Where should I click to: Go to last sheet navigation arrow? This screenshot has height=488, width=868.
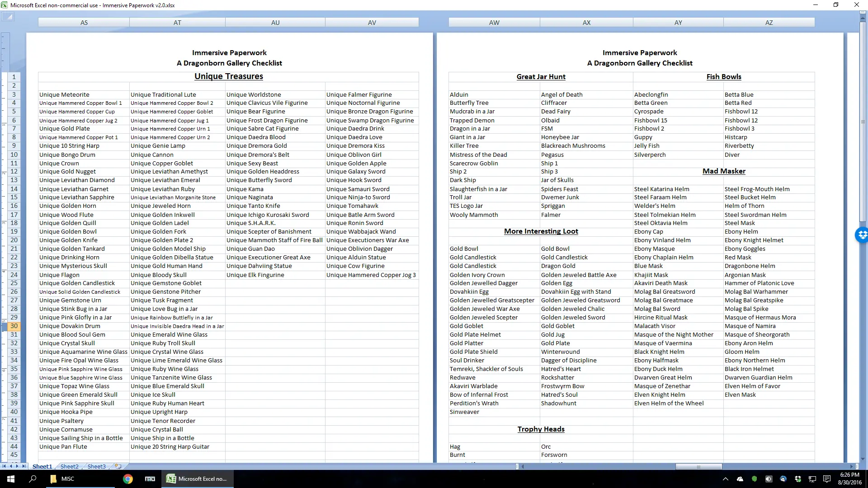point(24,466)
